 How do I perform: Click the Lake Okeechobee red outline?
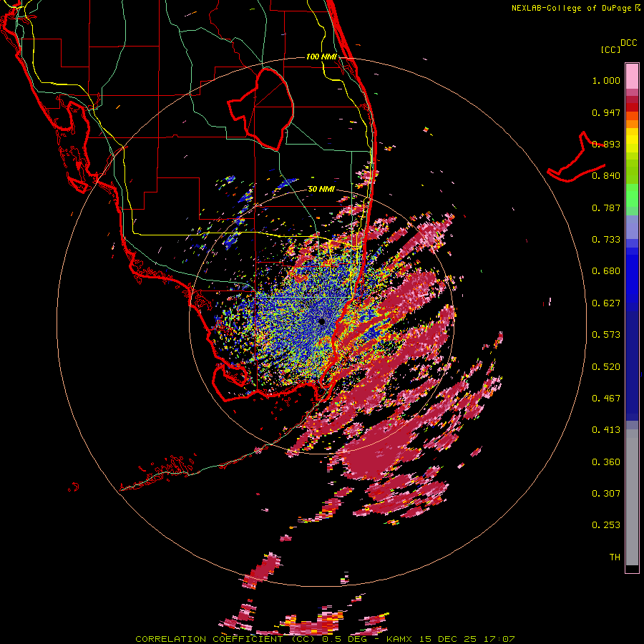[x=260, y=109]
